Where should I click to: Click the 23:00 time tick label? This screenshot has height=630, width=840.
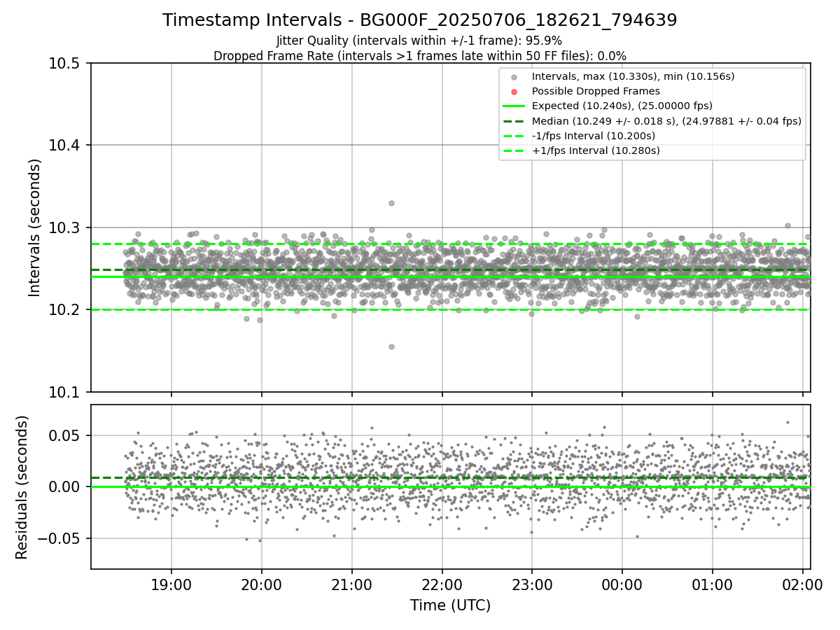(532, 585)
